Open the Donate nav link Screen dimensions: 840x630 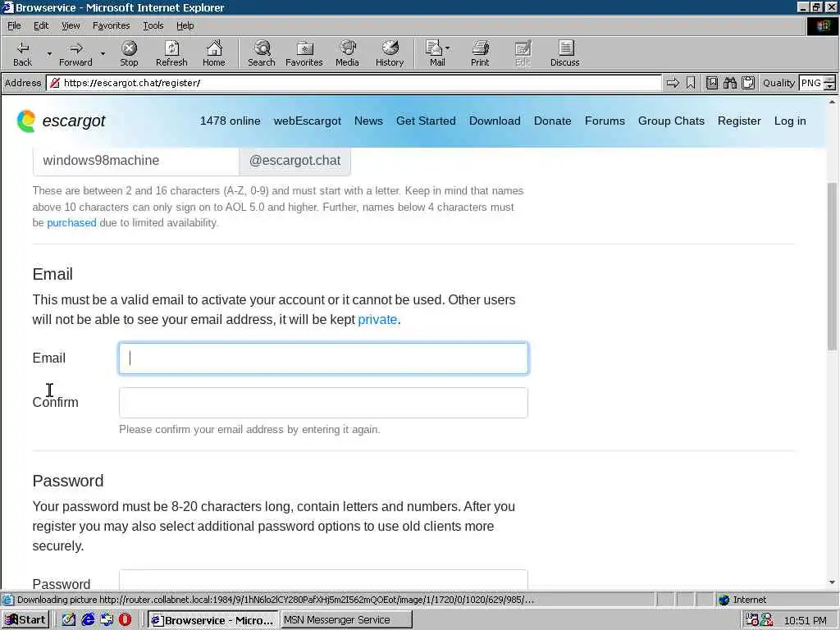pos(552,121)
